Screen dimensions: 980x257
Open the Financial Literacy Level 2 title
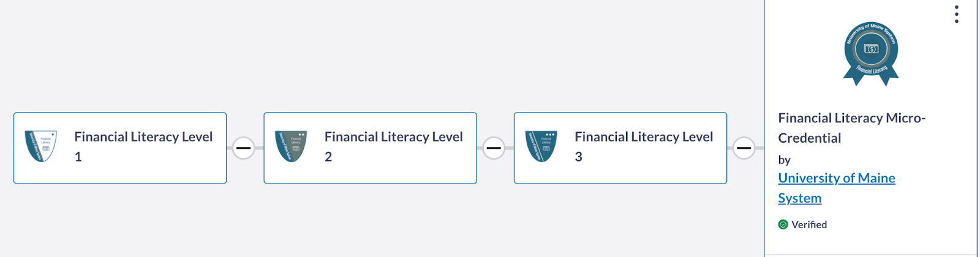pos(394,147)
